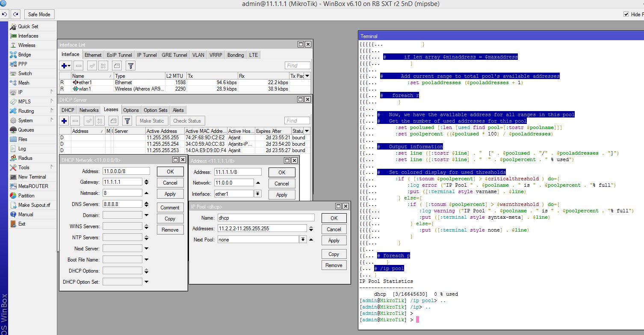644x335 pixels.
Task: Click Check Status in DHCP Server
Action: (x=187, y=121)
